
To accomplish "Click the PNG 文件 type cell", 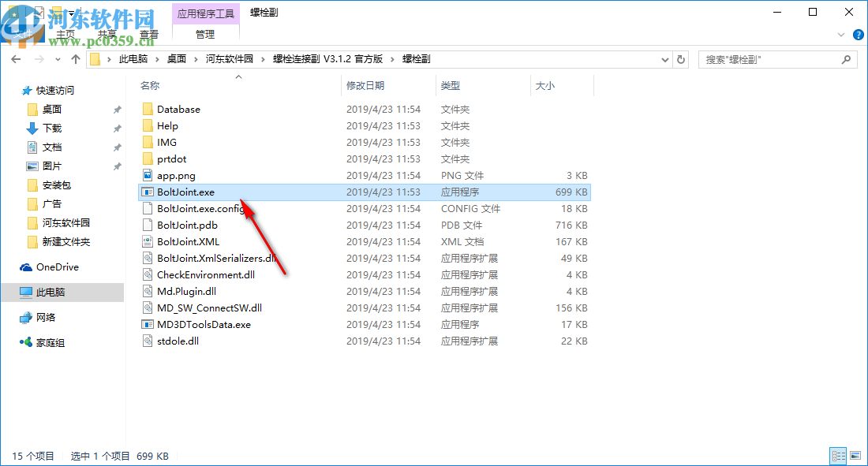I will pos(462,176).
